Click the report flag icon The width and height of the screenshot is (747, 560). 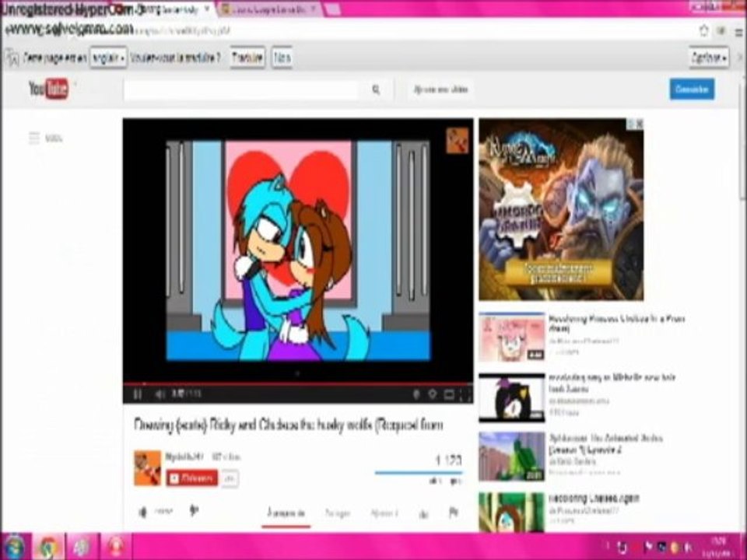pyautogui.click(x=454, y=513)
